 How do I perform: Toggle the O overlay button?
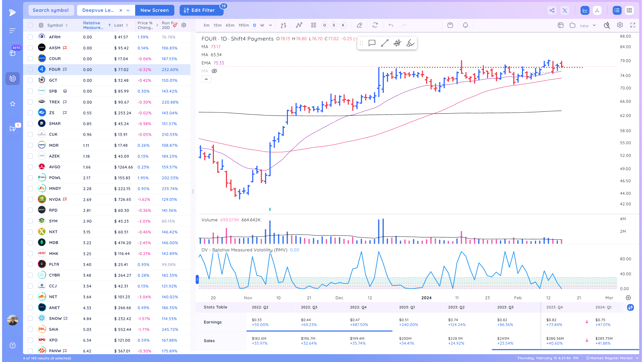pyautogui.click(x=325, y=25)
